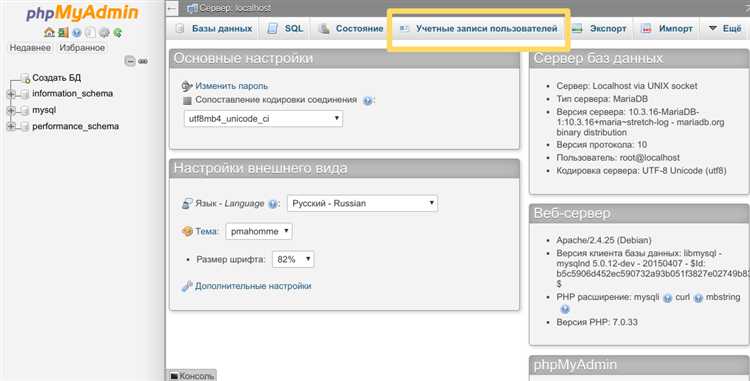Click text Пользователь: root@localhost
The image size is (750, 381).
pyautogui.click(x=618, y=158)
